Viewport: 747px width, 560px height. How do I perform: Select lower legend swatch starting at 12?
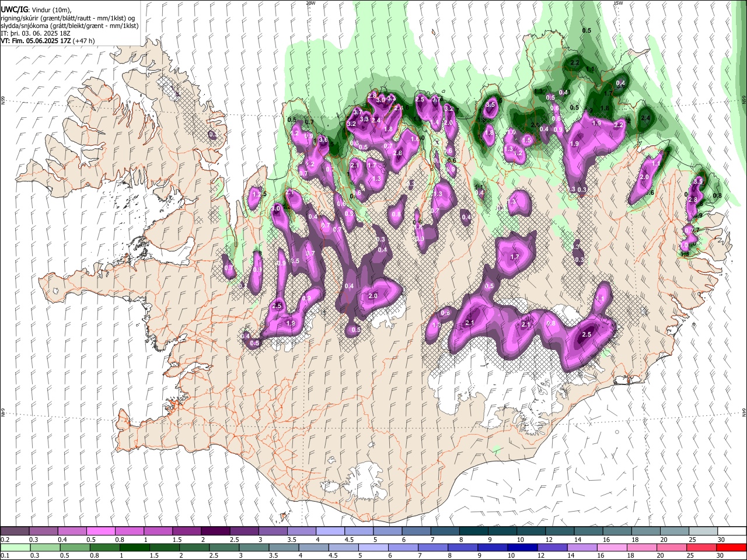tap(553, 547)
